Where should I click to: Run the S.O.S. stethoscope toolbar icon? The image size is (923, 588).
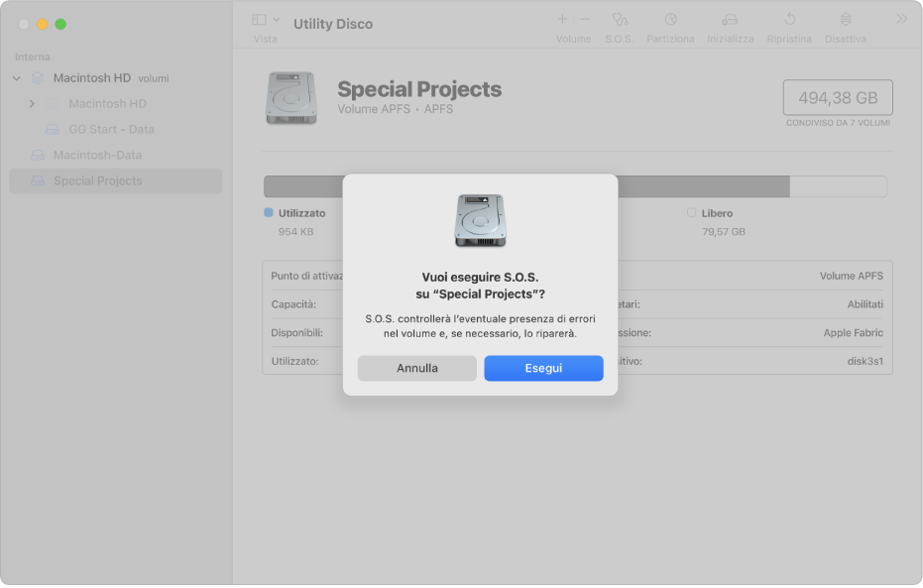[x=620, y=20]
